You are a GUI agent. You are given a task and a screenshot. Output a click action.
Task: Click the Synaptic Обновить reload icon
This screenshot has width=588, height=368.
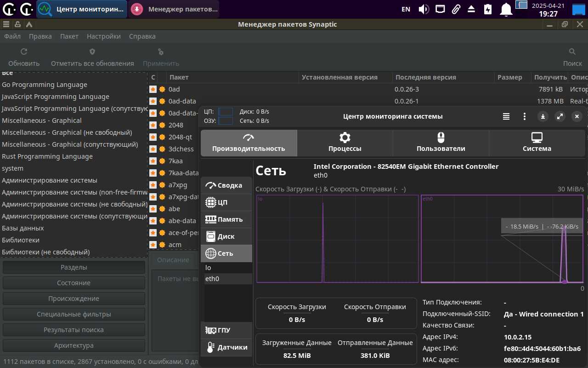[x=24, y=52]
